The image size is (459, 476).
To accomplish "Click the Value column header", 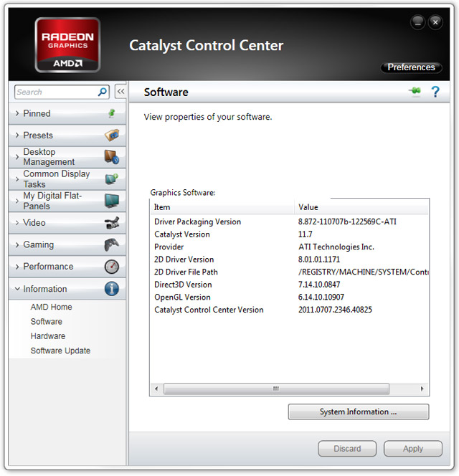I will point(361,207).
